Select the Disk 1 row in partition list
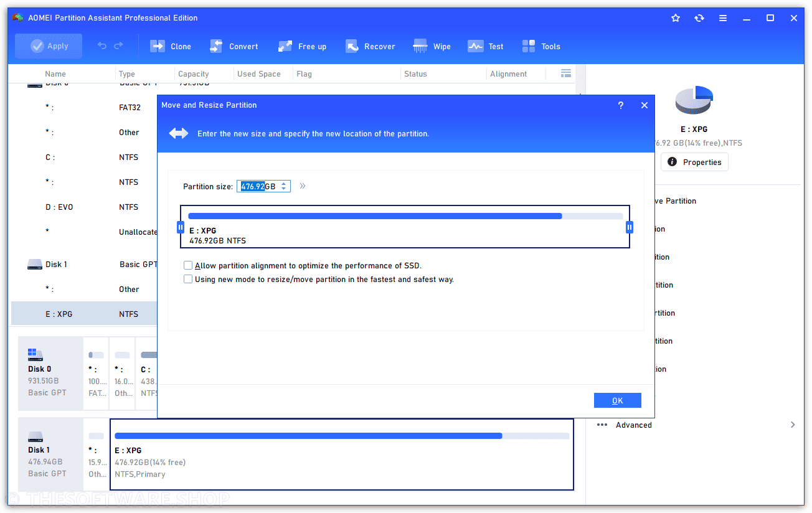Screen dimensions: 812x513 84,265
